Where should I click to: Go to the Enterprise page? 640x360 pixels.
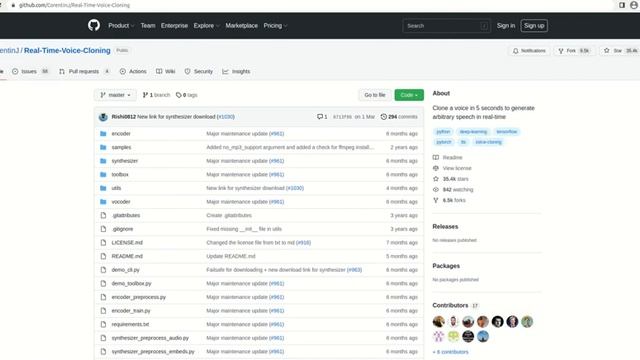[x=174, y=25]
